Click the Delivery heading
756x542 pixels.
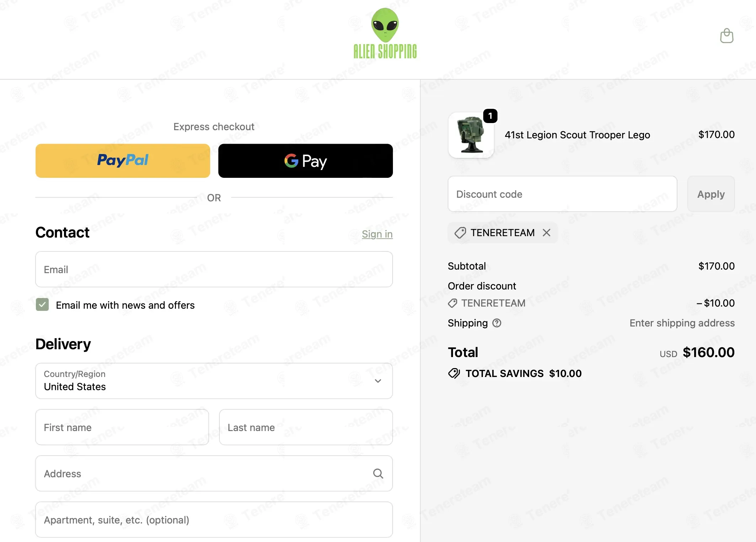pos(63,344)
